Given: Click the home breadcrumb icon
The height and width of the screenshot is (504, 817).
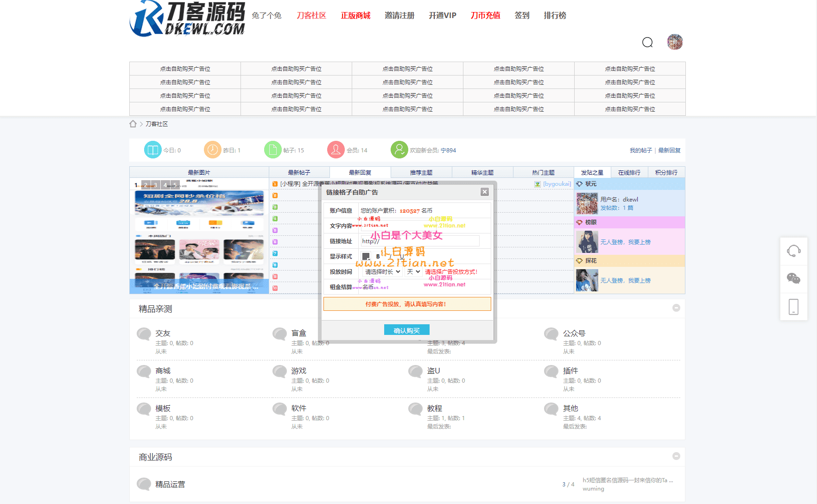Looking at the screenshot, I should [x=133, y=124].
